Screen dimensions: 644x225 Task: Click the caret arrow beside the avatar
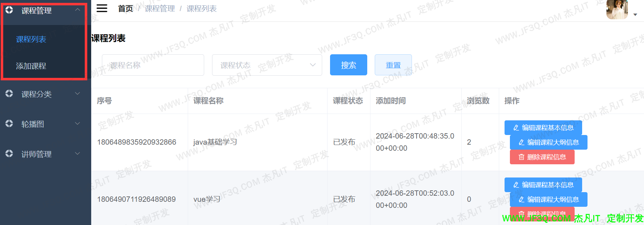click(x=635, y=15)
